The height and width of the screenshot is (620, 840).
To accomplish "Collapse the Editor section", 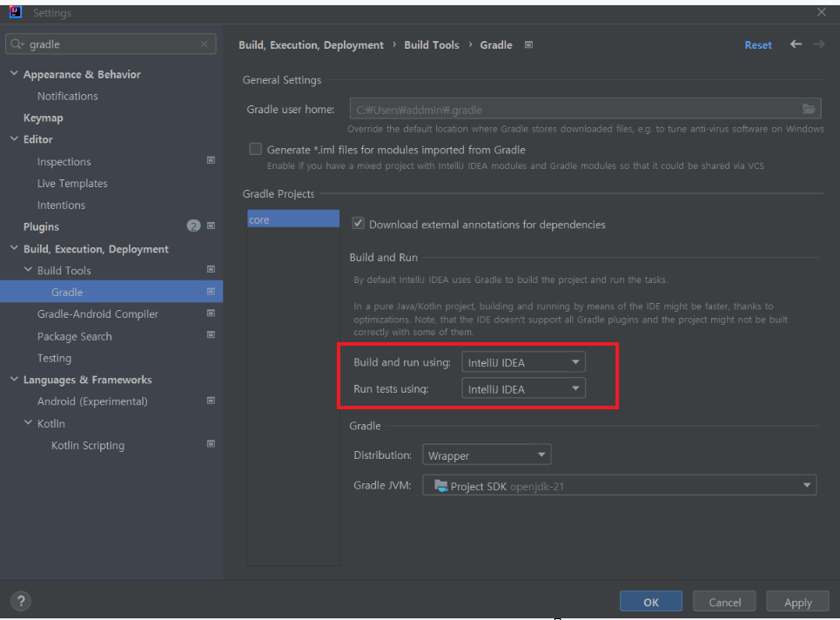I will click(x=15, y=138).
